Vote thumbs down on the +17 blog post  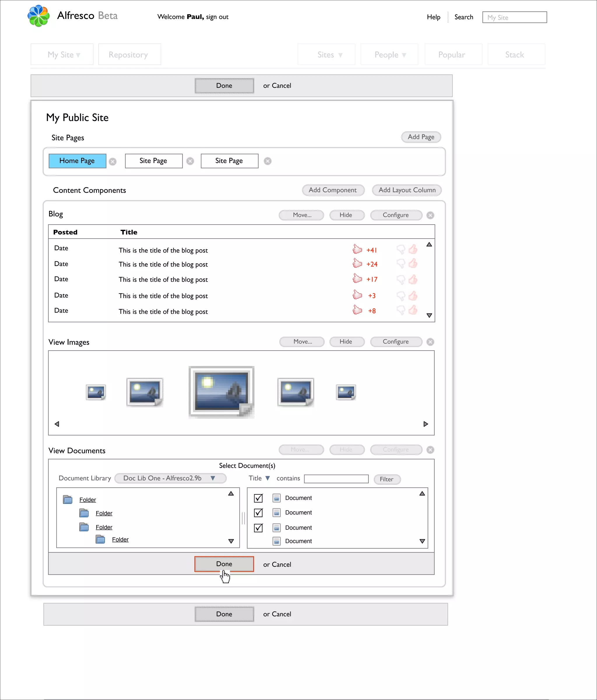click(401, 280)
